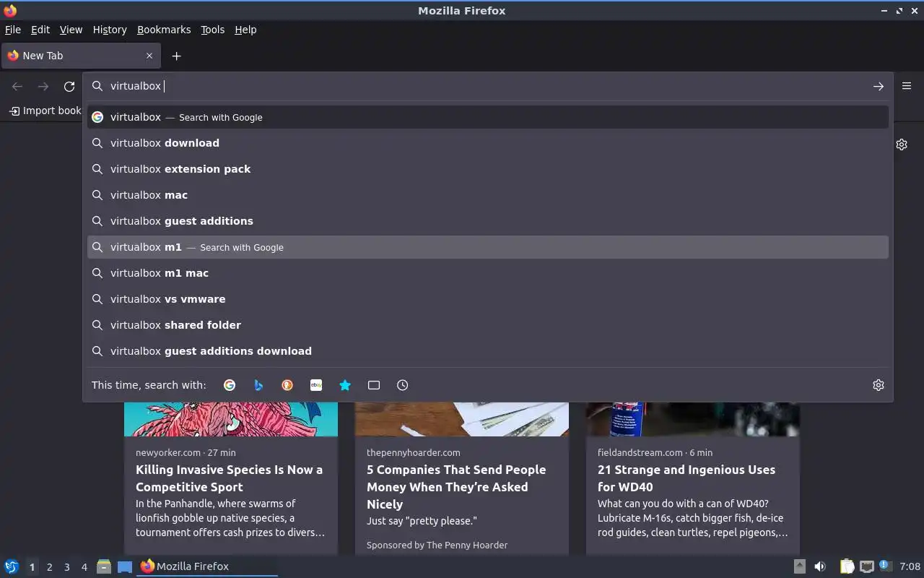This screenshot has width=924, height=578.
Task: Choose the 'virtualbox mac' suggestion
Action: coord(488,195)
